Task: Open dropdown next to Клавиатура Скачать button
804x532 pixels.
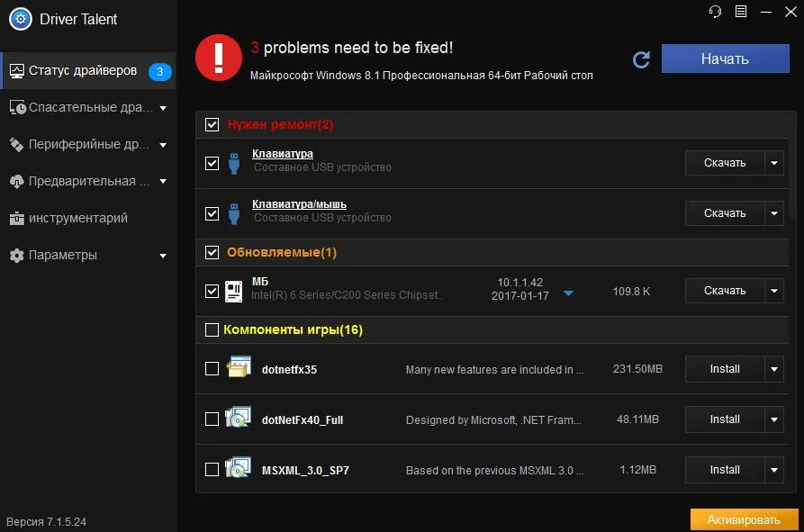Action: 774,163
